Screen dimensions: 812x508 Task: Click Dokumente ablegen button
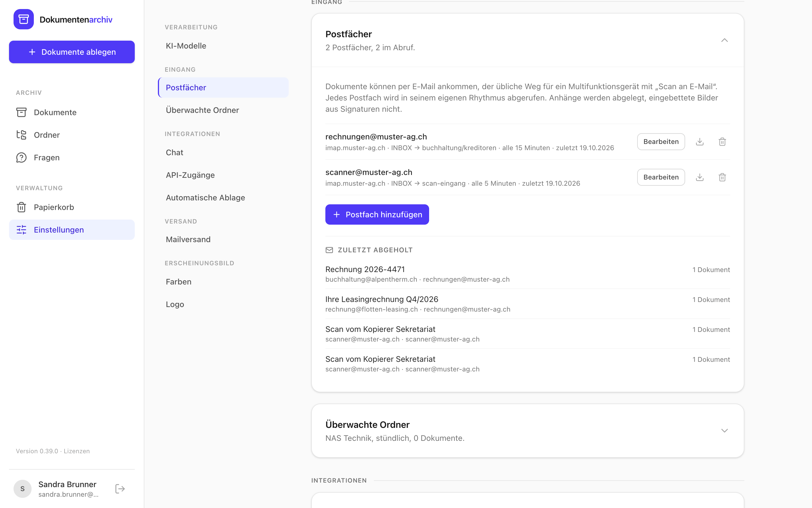coord(72,52)
